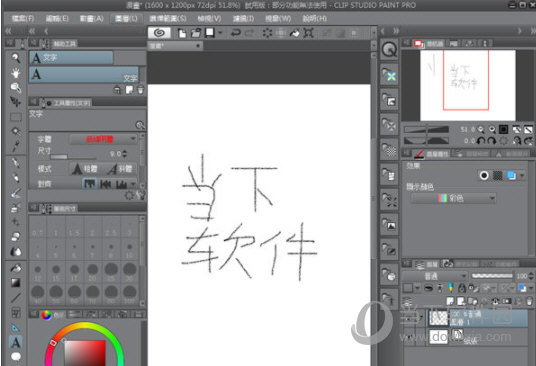Toggle the tone effect checkered button
Image resolution: width=536 pixels, height=366 pixels.
pyautogui.click(x=498, y=176)
